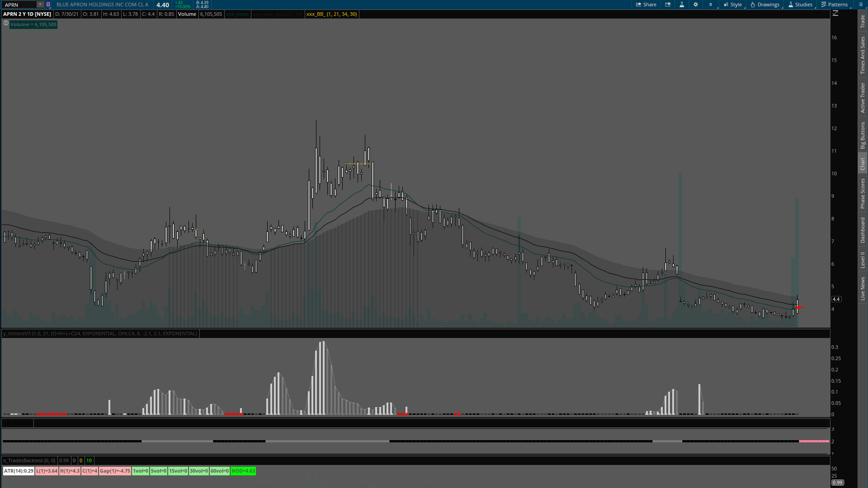Viewport: 868px width, 488px height.
Task: Click the flask quick-study icon
Action: click(x=682, y=5)
